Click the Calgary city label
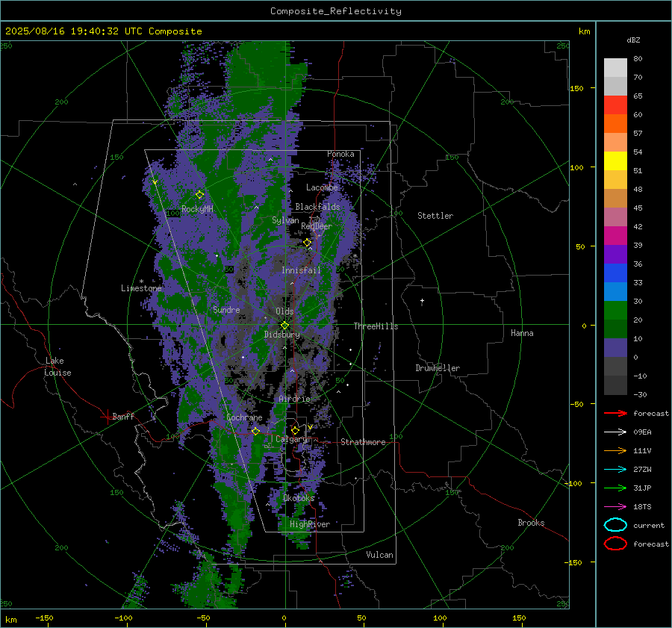Screen dimensions: 672x628 [x=291, y=439]
